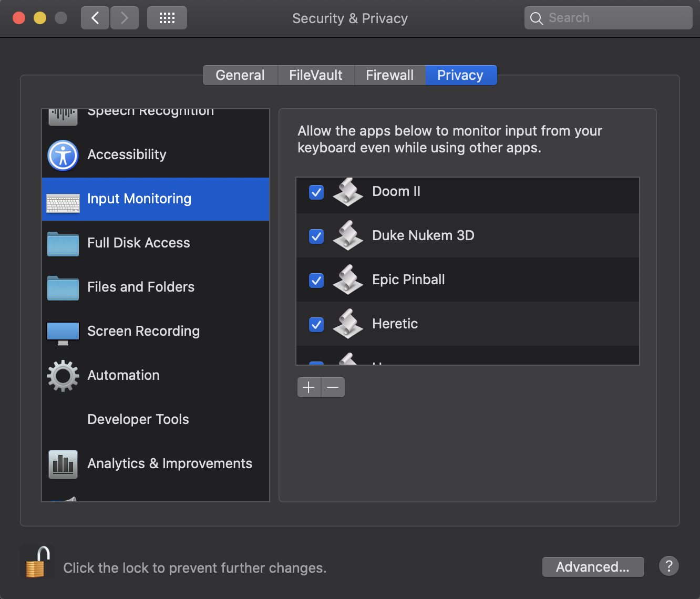700x599 pixels.
Task: Go forward with the right arrow button
Action: (x=125, y=18)
